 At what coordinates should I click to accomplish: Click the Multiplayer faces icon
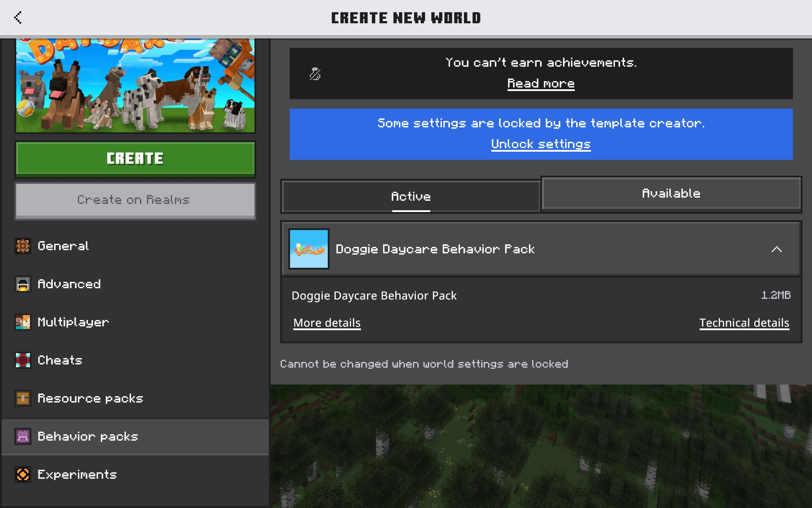23,322
